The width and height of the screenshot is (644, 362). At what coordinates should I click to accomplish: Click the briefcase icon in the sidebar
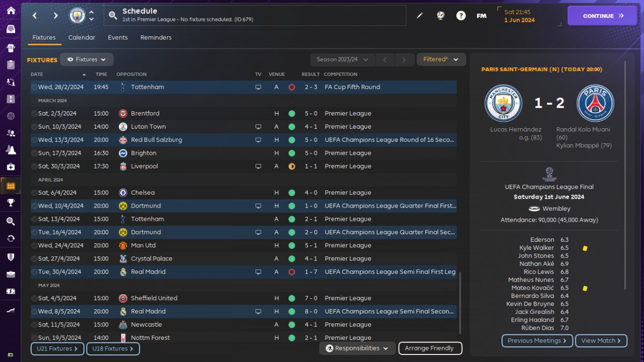(11, 274)
